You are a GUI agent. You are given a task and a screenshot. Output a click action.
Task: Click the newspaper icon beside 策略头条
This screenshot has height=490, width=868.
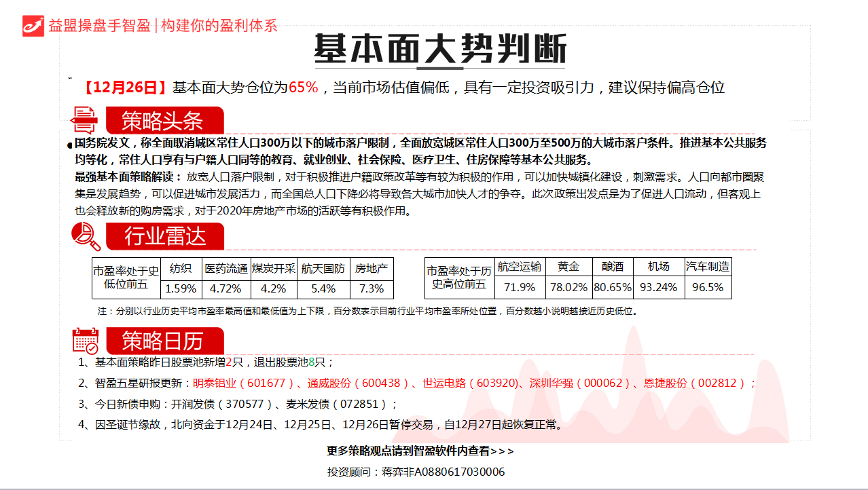click(85, 119)
